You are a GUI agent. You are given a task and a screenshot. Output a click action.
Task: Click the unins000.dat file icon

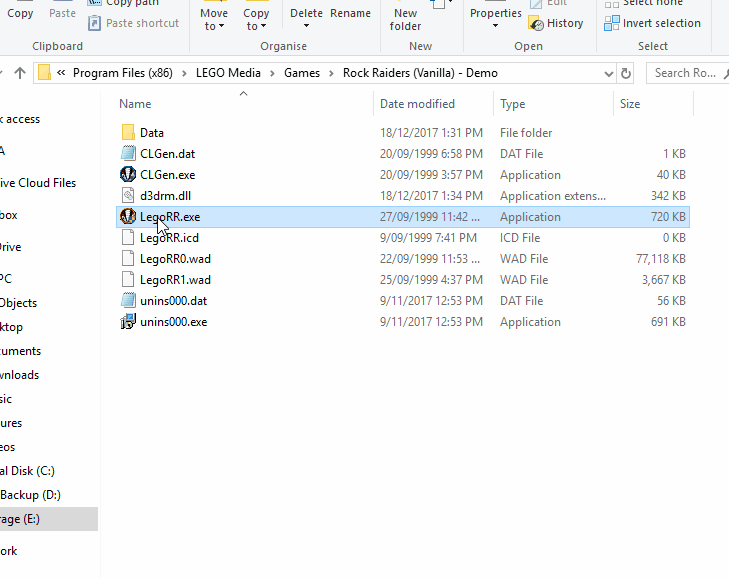click(128, 300)
